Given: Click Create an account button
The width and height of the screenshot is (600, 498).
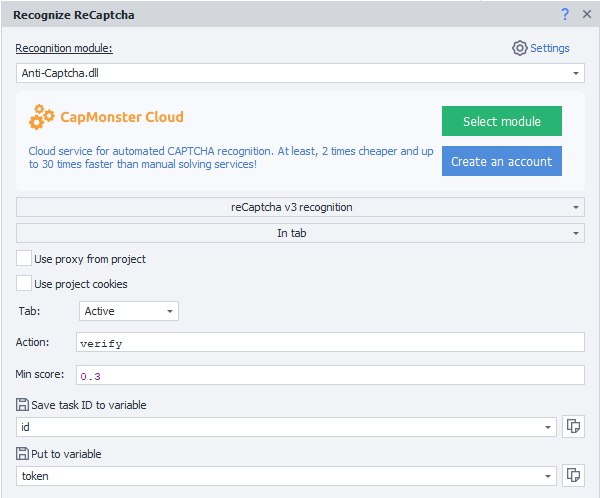Looking at the screenshot, I should [x=501, y=162].
